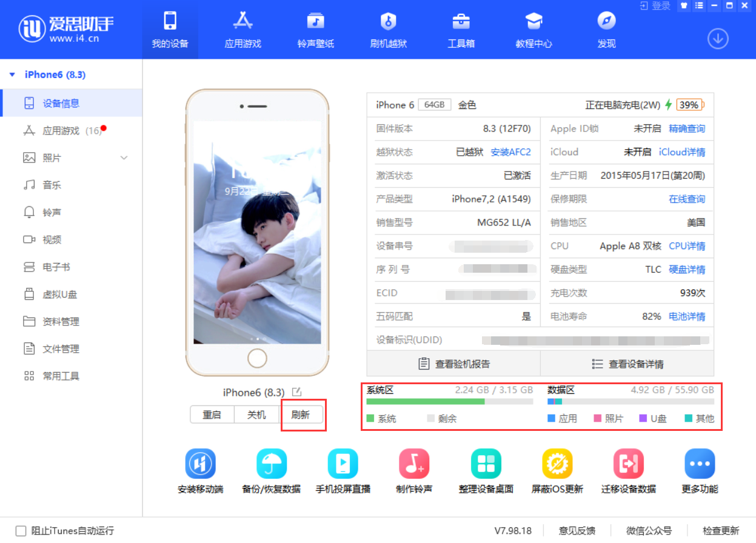Enable 阻止iTunes自动运行 checkbox
The image size is (756, 543).
[21, 530]
